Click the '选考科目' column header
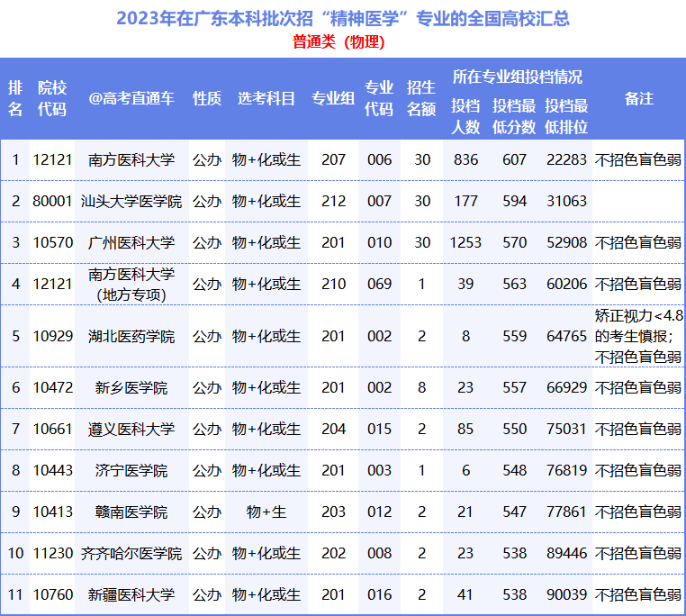 coord(266,98)
